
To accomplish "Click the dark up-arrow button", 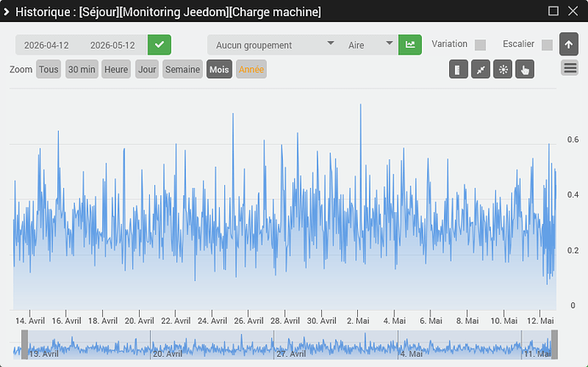I will (x=568, y=44).
